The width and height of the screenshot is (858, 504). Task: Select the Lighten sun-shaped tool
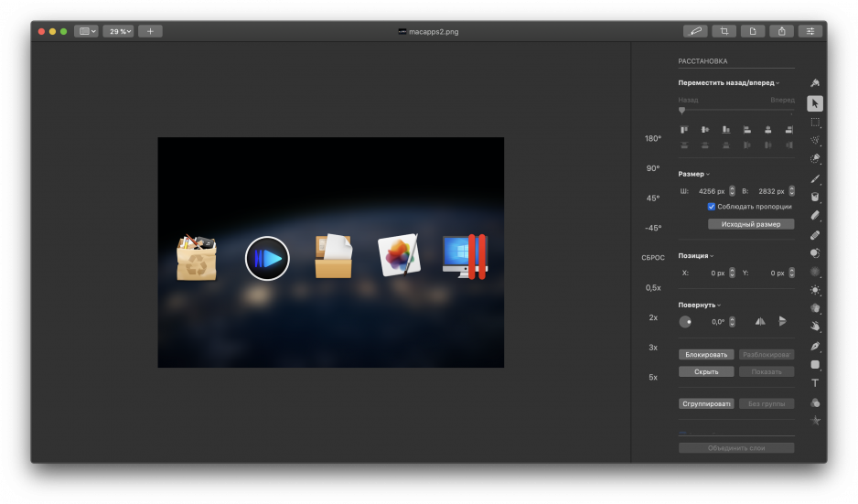(815, 290)
